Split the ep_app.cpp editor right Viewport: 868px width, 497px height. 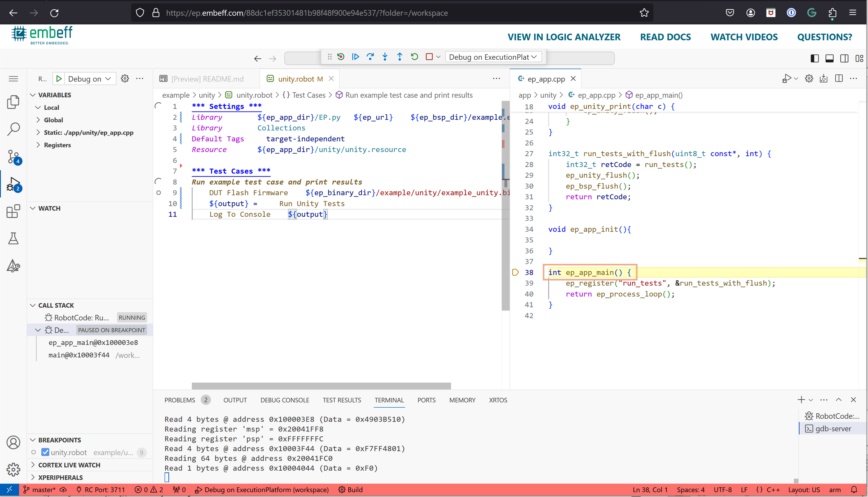(839, 79)
